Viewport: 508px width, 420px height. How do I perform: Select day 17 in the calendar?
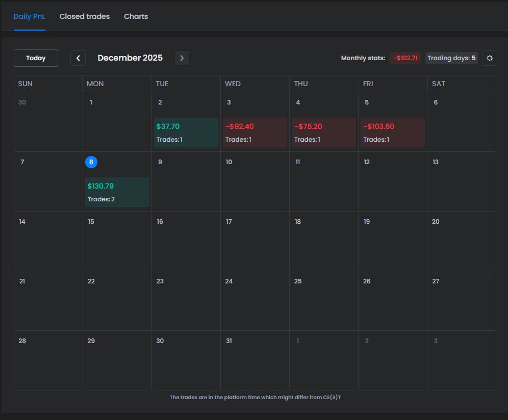(228, 222)
